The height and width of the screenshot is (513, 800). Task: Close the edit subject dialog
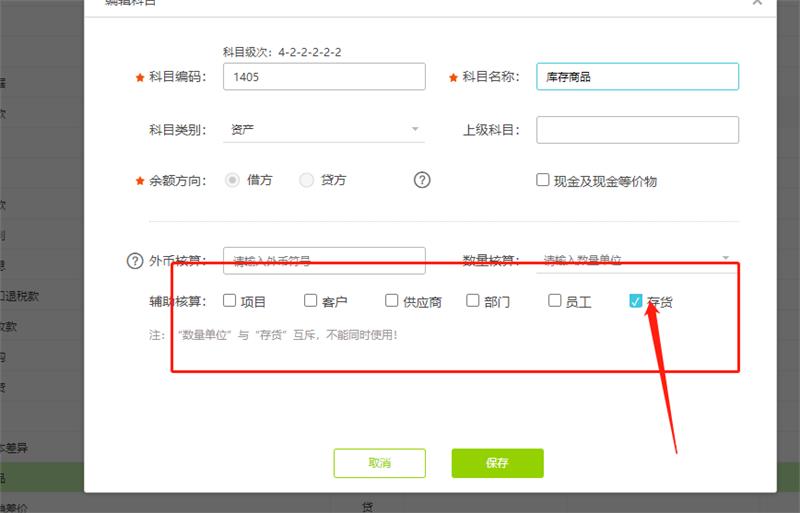click(x=757, y=3)
